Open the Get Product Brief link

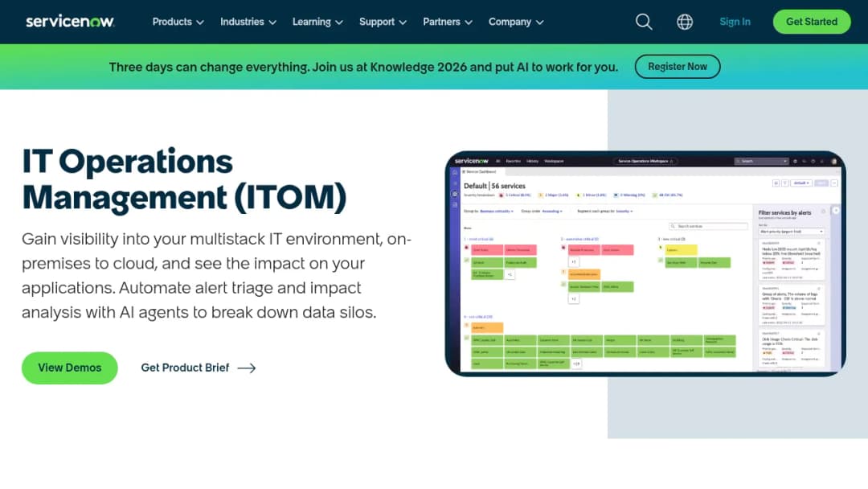(x=199, y=368)
